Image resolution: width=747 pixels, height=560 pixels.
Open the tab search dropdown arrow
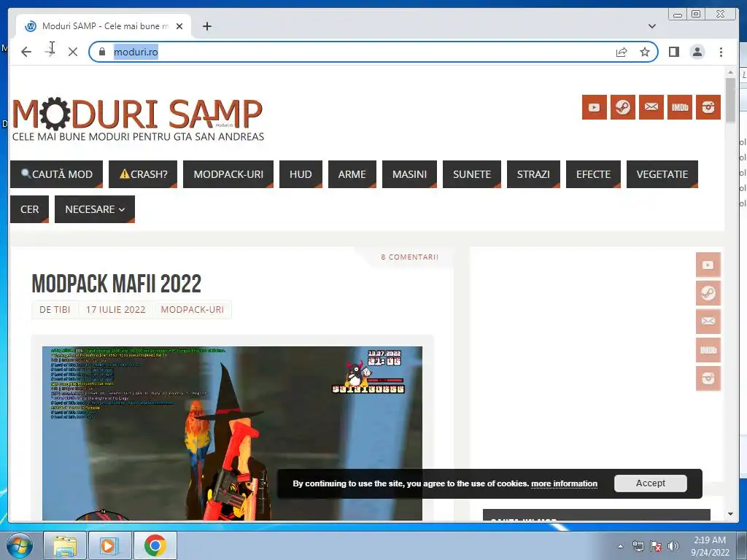[x=651, y=26]
